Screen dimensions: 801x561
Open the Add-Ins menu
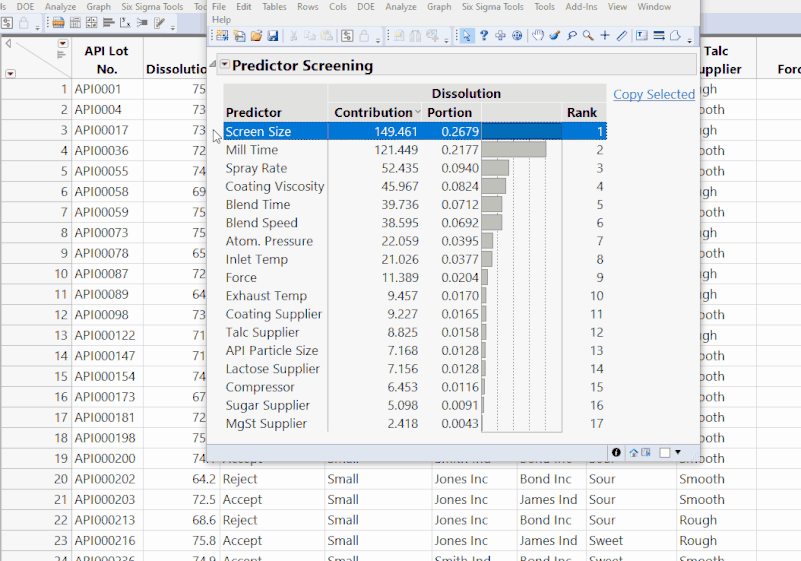pyautogui.click(x=580, y=7)
